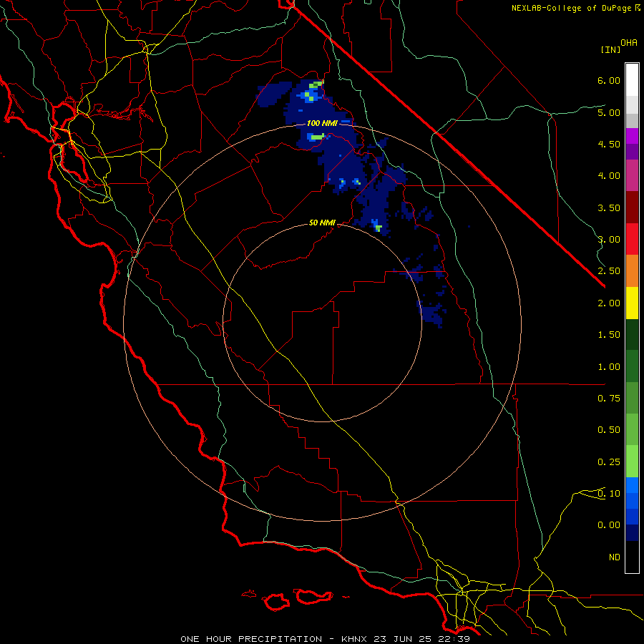Select the pink swatch in the legend

coord(632,176)
